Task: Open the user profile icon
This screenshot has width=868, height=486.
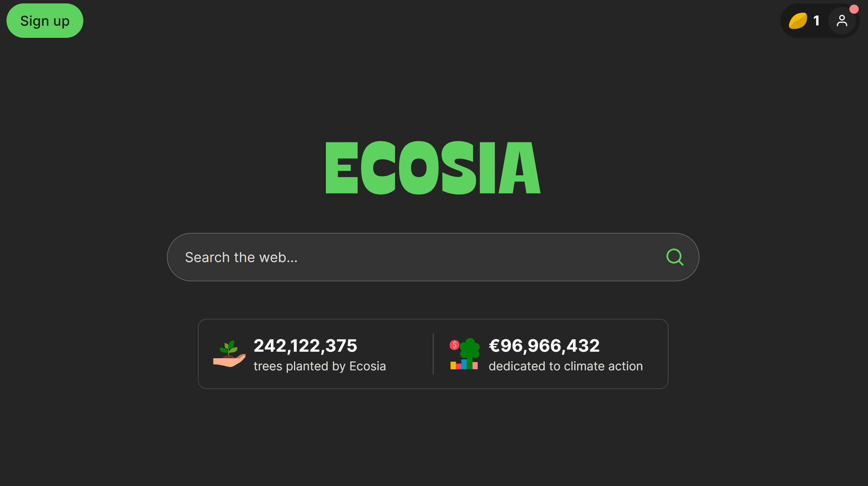Action: (x=842, y=21)
